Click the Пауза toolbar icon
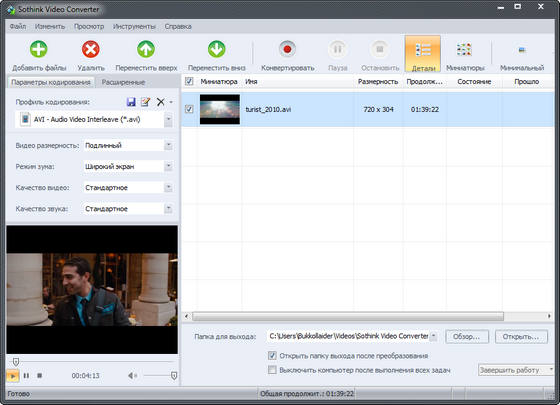The height and width of the screenshot is (405, 560). (338, 49)
